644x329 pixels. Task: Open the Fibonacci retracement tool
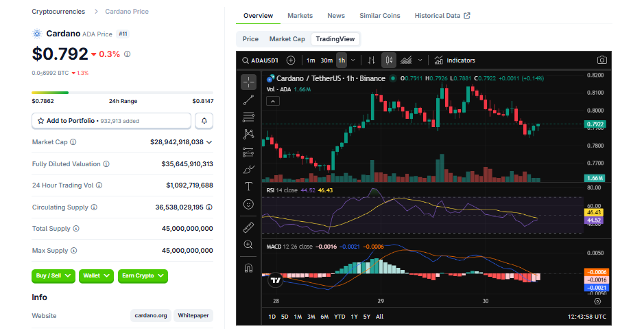(248, 117)
